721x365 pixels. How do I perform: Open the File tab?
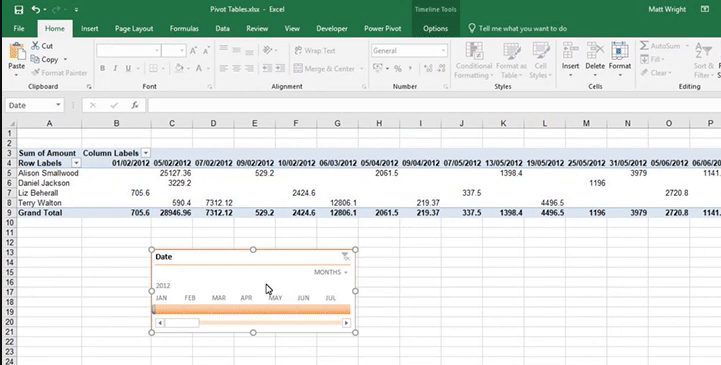pyautogui.click(x=19, y=29)
